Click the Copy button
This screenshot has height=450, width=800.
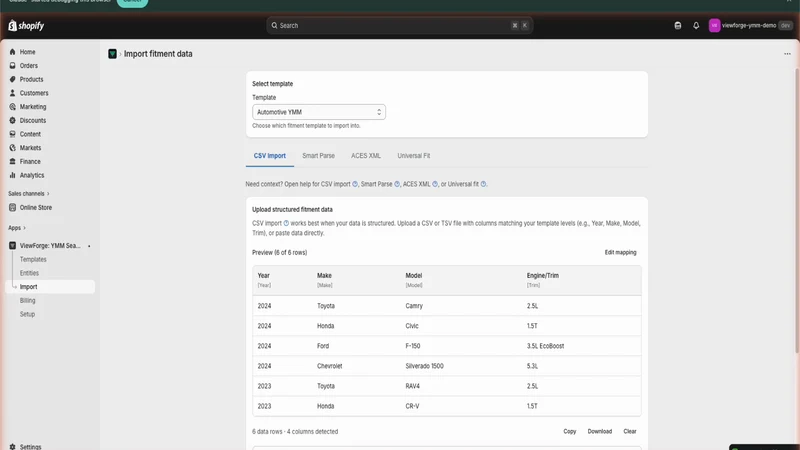(x=569, y=432)
